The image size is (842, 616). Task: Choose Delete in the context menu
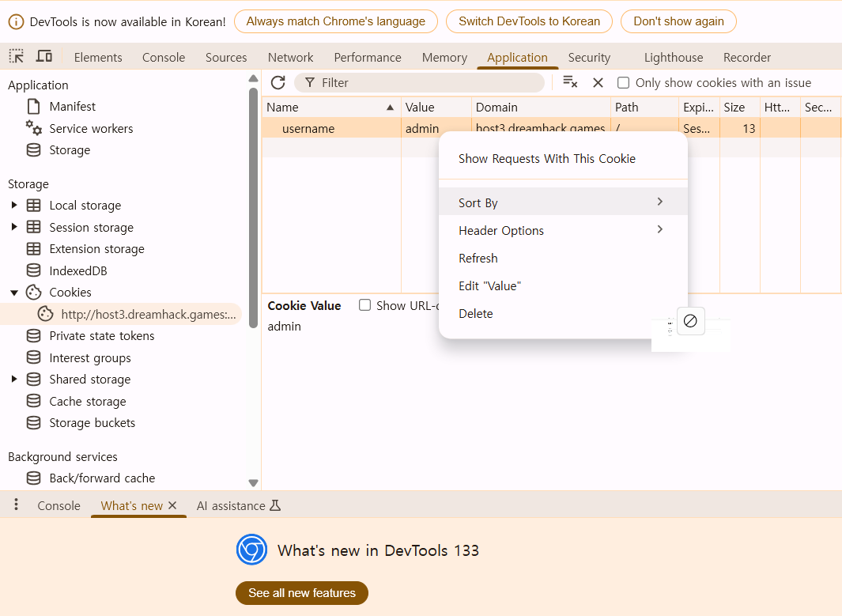tap(563, 314)
